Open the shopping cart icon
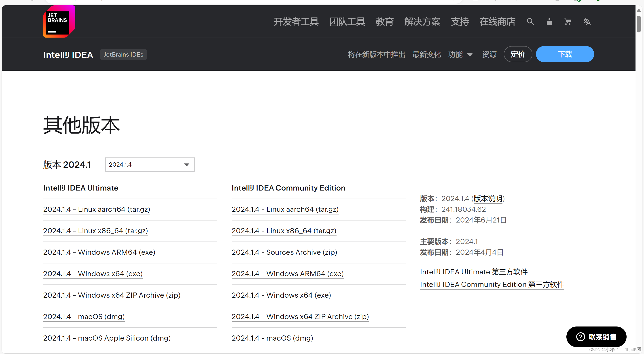Screen dimensions: 644x354 tap(568, 22)
